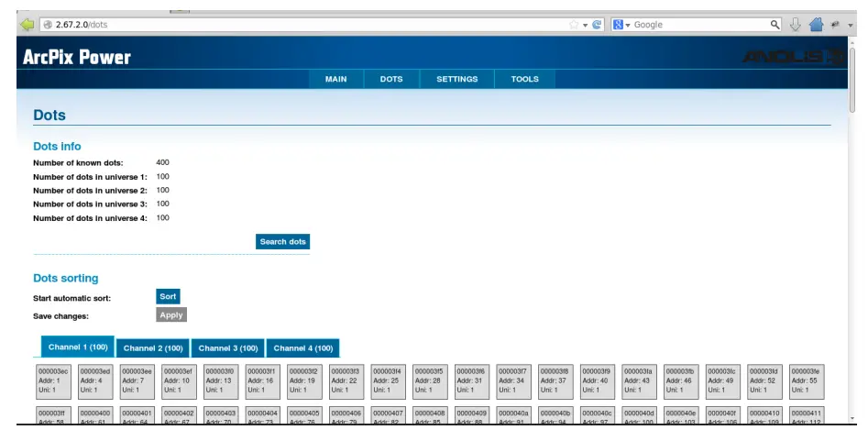The image size is (868, 441).
Task: Click the small toolbar icon beside the home icon
Action: [835, 25]
